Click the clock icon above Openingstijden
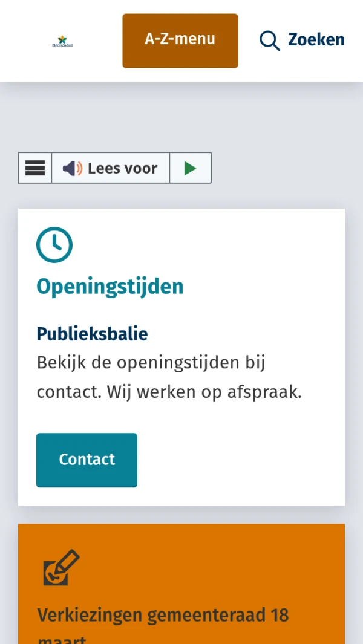 click(54, 245)
